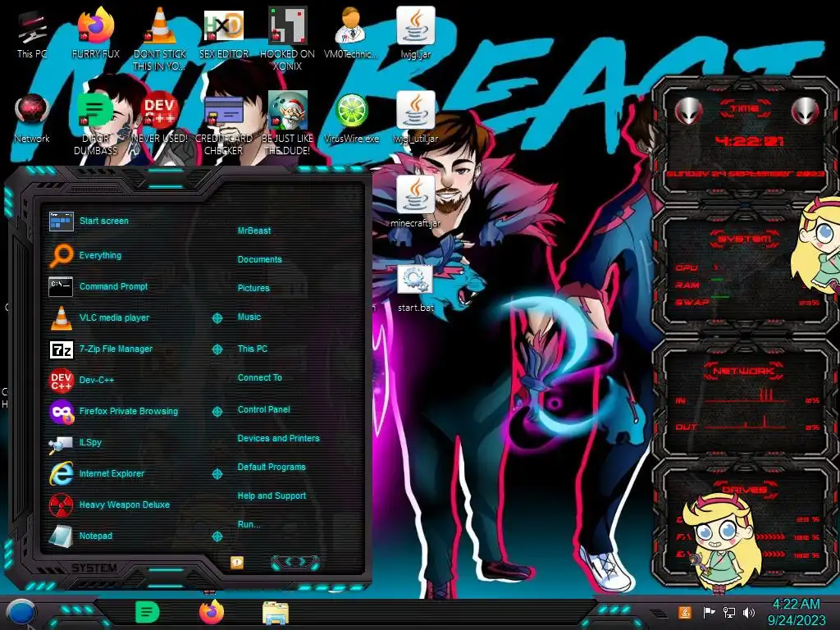This screenshot has height=630, width=840.
Task: Open Connect To in start menu
Action: [259, 377]
